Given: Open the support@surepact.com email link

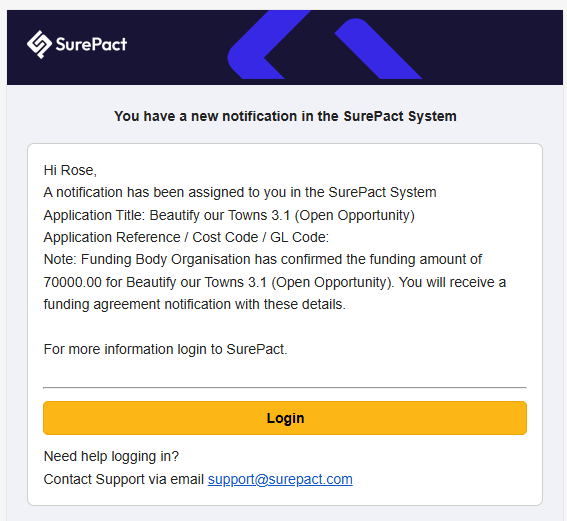Looking at the screenshot, I should point(280,479).
